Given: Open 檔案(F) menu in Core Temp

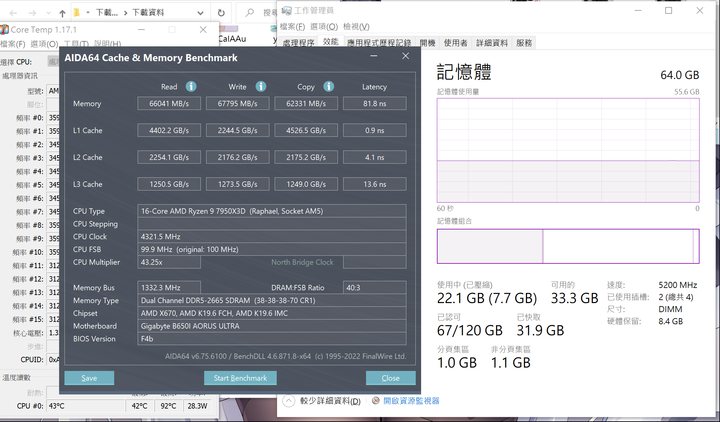Looking at the screenshot, I should (12, 44).
